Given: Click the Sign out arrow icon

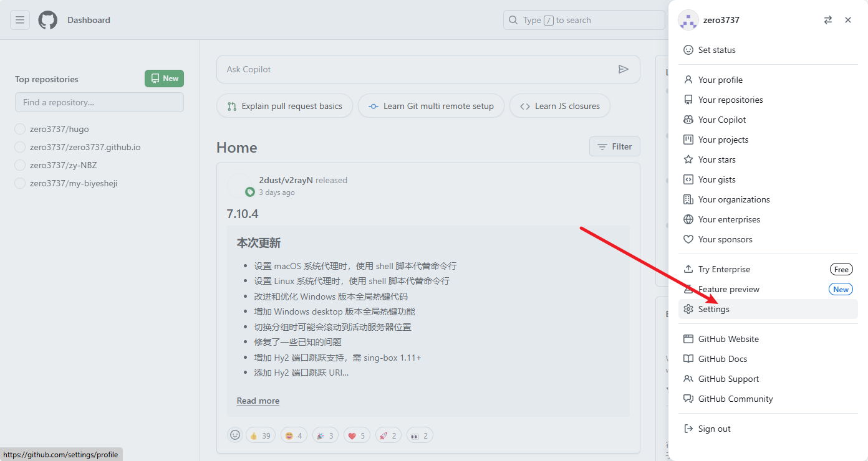Looking at the screenshot, I should 688,429.
